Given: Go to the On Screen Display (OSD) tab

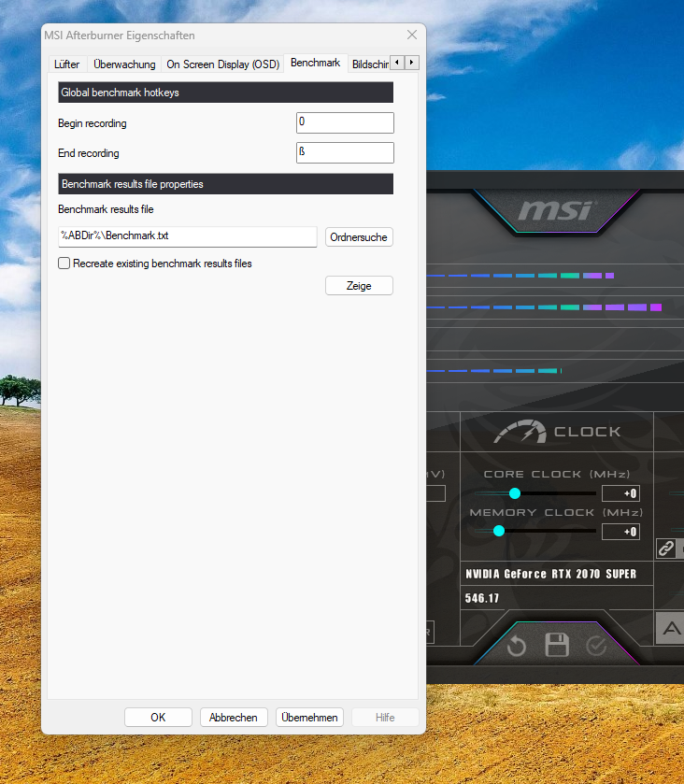Looking at the screenshot, I should point(223,64).
